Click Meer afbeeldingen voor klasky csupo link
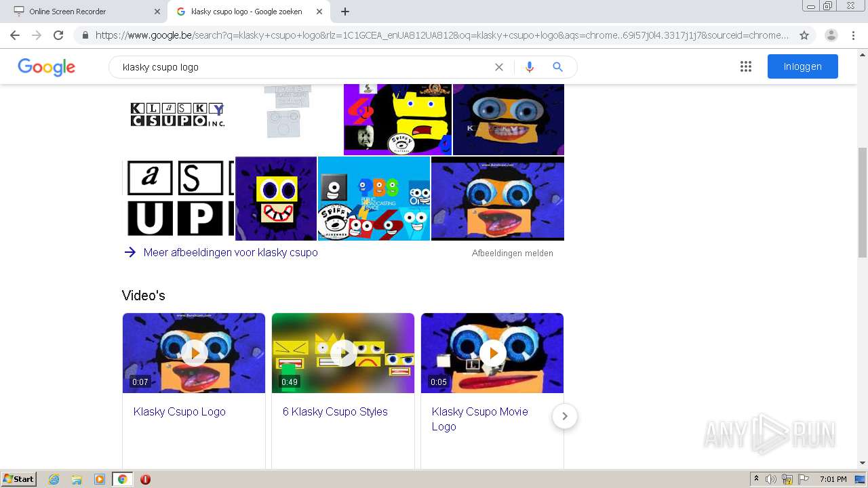Screen dimensions: 868x488 231,252
